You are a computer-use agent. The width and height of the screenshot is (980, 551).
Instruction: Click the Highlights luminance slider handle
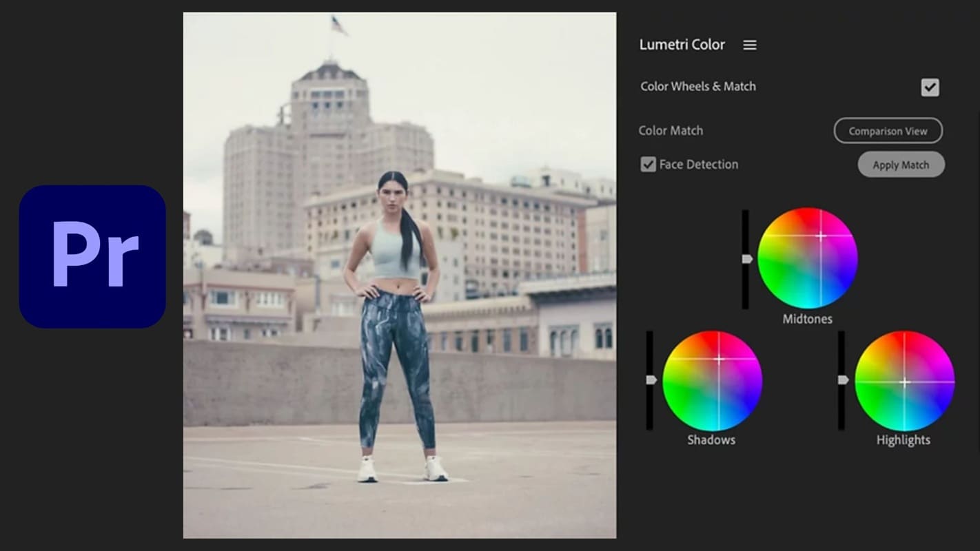click(x=842, y=381)
